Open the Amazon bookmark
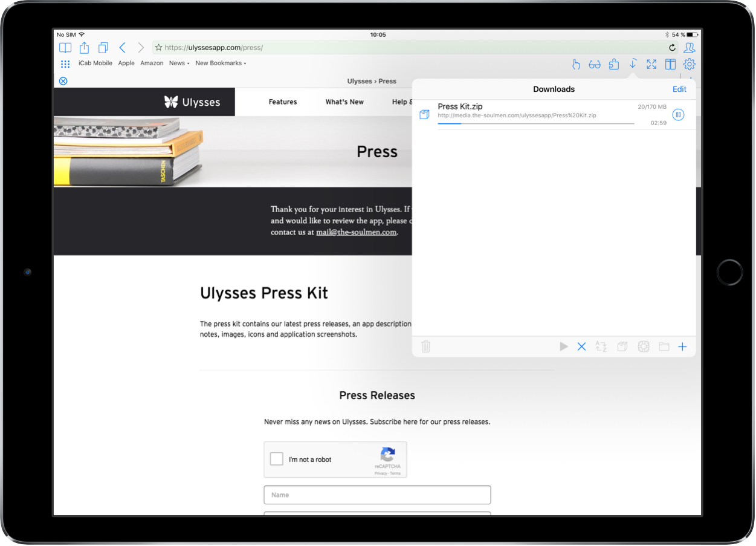Viewport: 756px width, 546px height. [152, 63]
